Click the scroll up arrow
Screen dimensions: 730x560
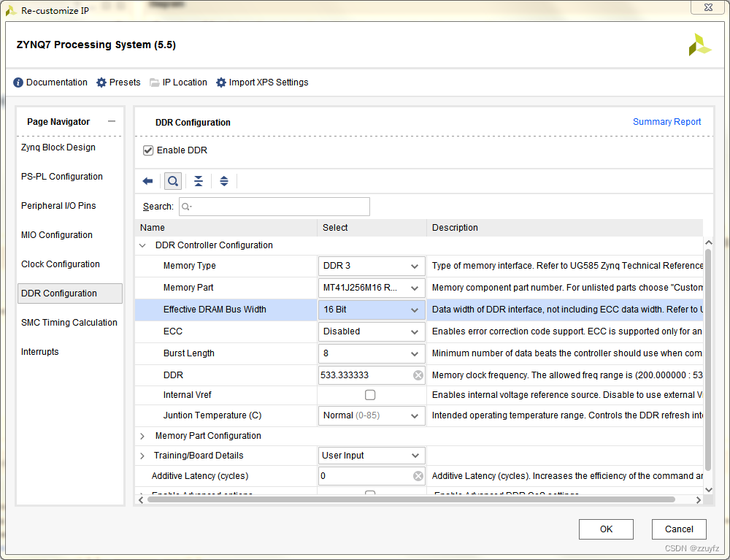(709, 242)
